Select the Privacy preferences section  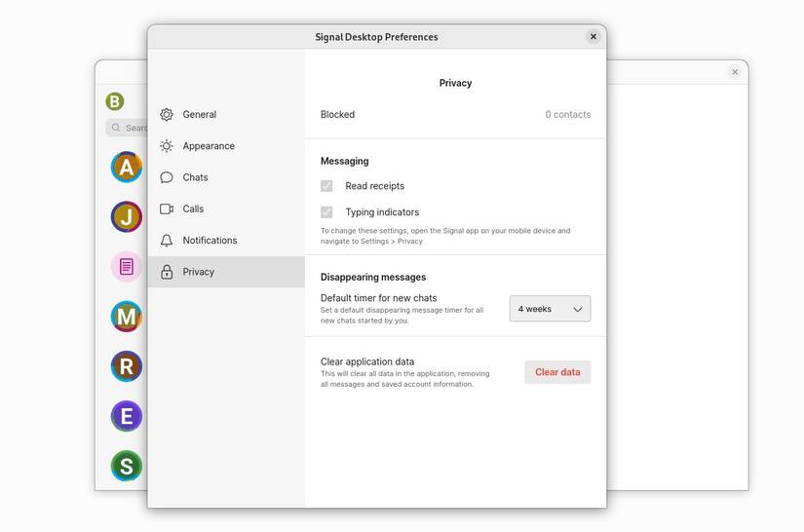226,272
